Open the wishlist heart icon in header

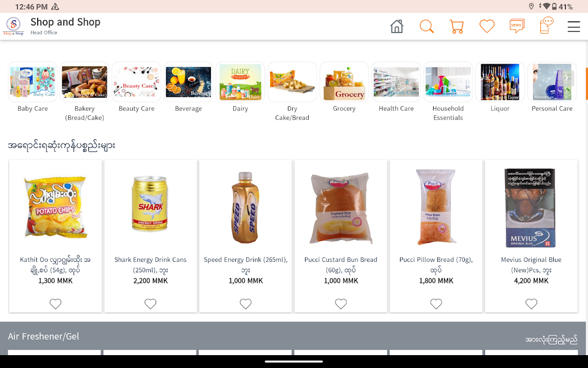[x=487, y=26]
